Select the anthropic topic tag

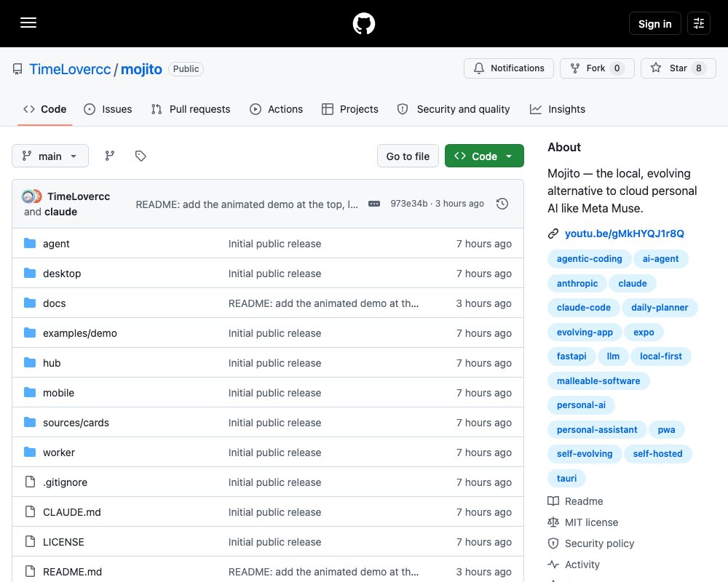point(577,283)
